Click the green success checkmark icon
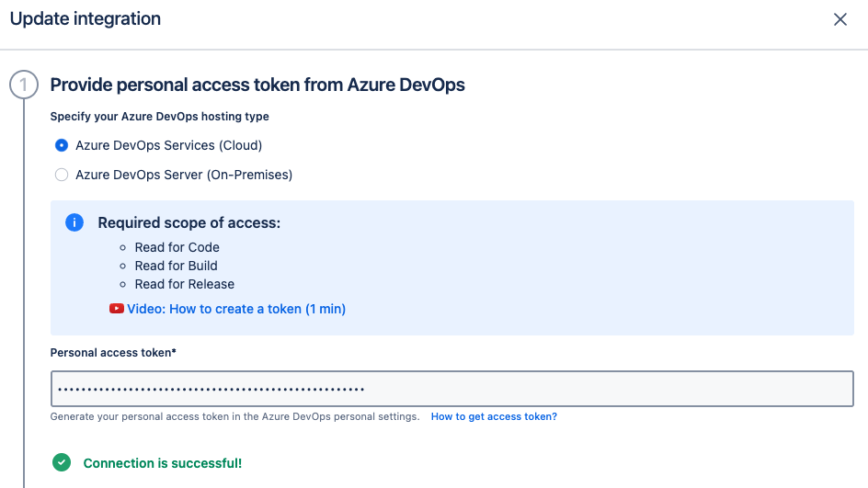The height and width of the screenshot is (488, 868). [62, 463]
